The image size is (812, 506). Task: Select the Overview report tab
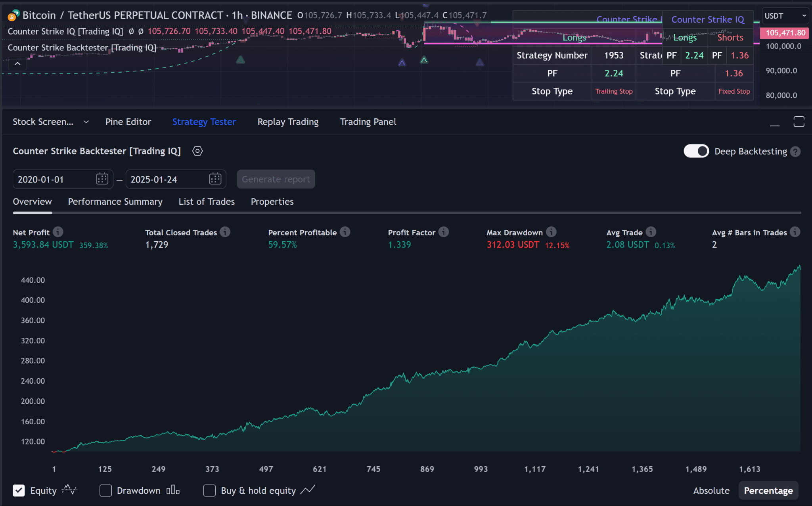pos(32,202)
